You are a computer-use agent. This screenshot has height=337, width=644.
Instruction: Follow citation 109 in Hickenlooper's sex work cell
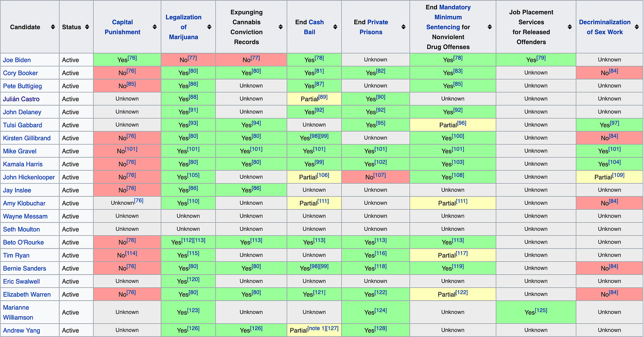(618, 175)
